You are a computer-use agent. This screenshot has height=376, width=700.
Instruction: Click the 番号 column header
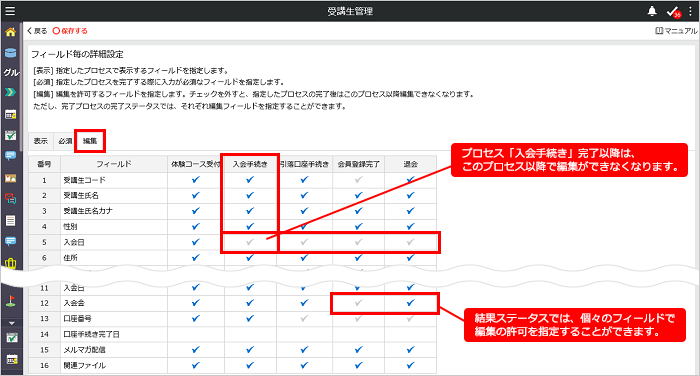44,164
